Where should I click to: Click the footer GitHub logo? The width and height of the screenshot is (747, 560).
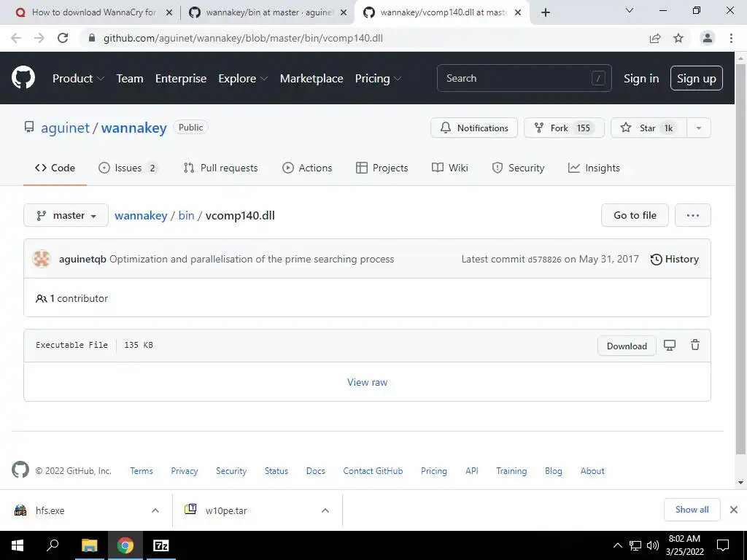coord(20,470)
